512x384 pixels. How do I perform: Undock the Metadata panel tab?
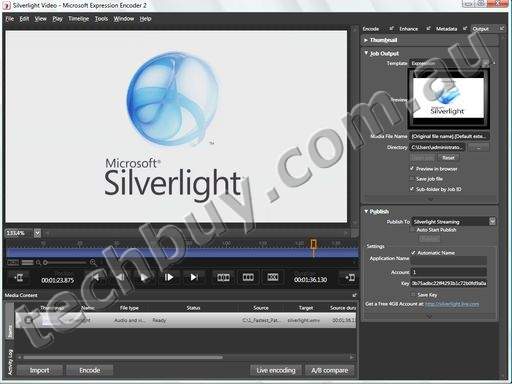[x=465, y=29]
